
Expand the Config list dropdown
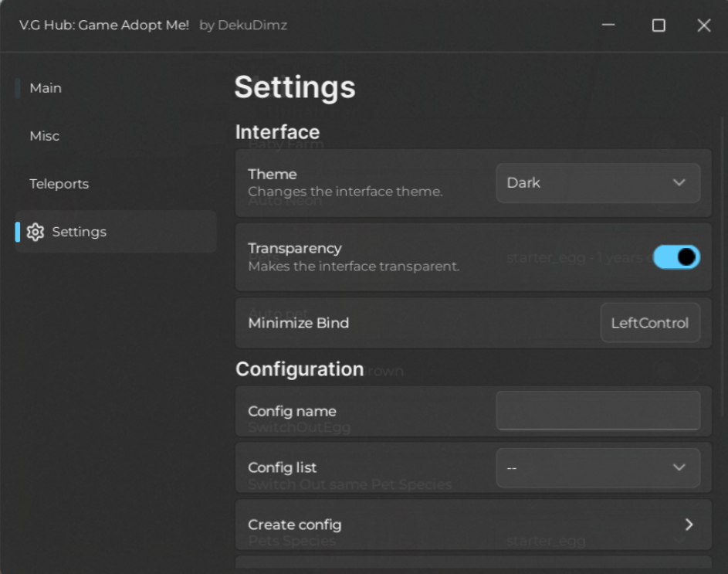(598, 467)
